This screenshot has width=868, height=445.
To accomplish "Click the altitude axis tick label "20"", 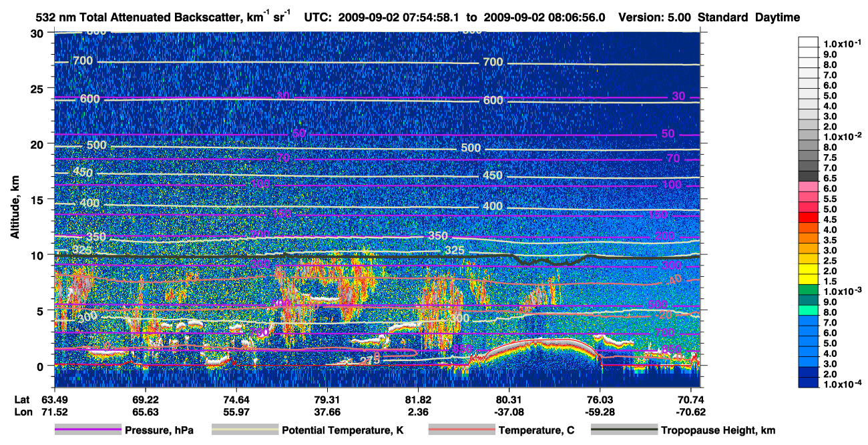I will pyautogui.click(x=39, y=144).
